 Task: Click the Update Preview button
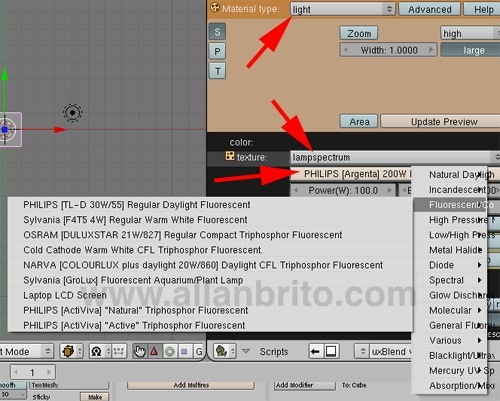pos(441,121)
